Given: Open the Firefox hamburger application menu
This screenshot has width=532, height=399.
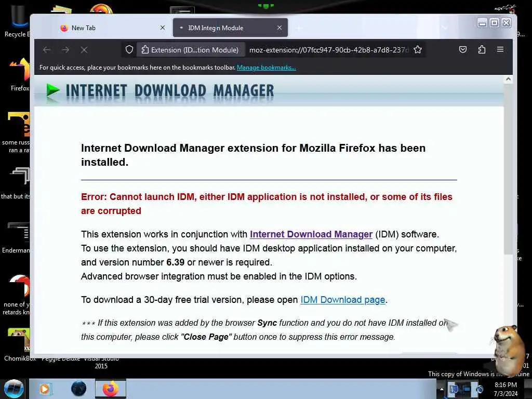Looking at the screenshot, I should pos(500,49).
